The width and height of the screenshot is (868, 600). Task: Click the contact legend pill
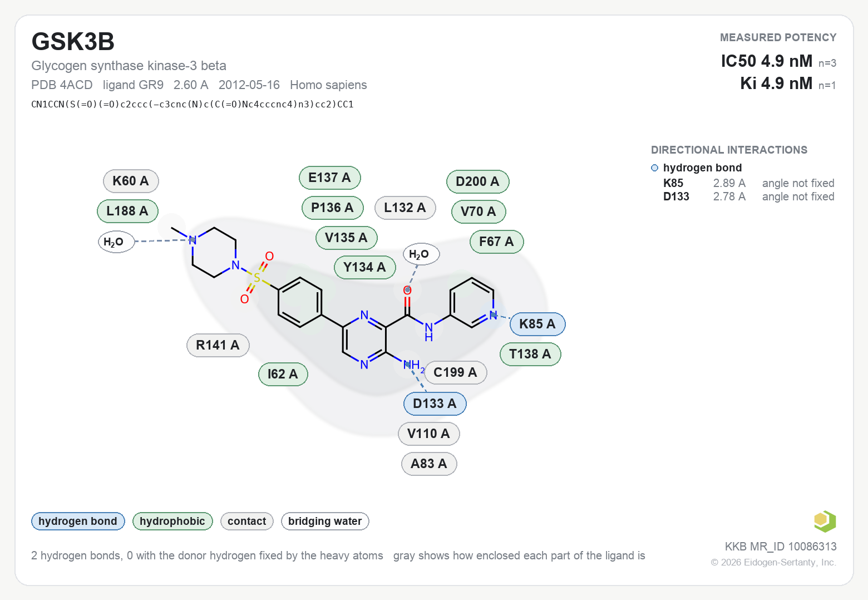coord(247,522)
